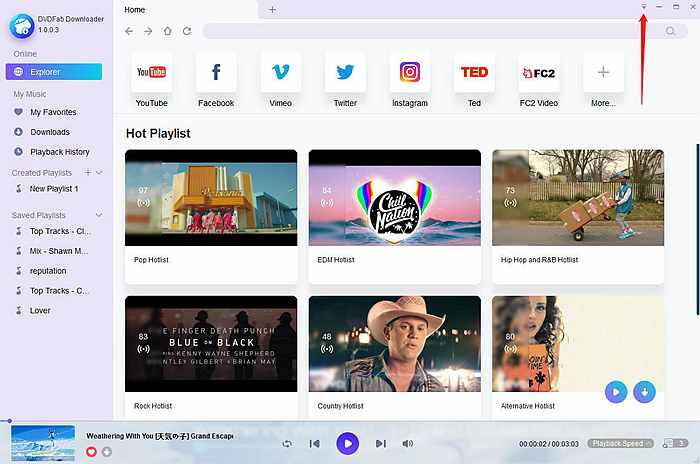Toggle repeat mode in player bar
This screenshot has height=464, width=700.
[287, 443]
